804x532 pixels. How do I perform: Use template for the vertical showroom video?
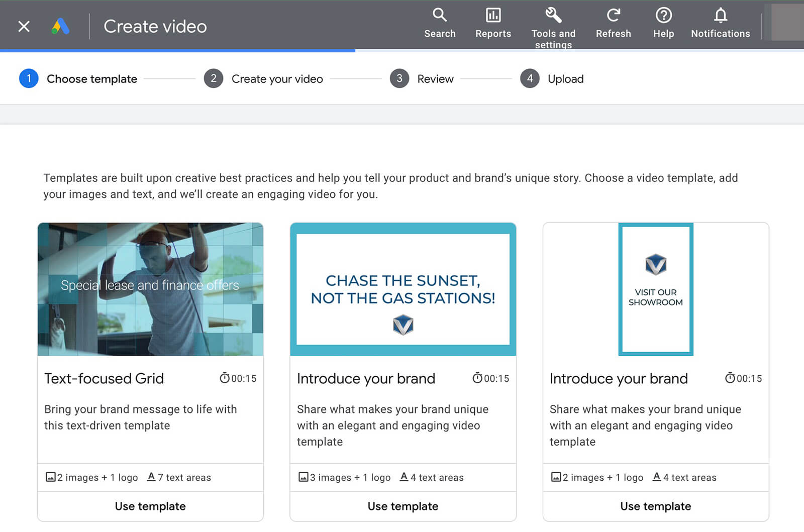point(655,506)
